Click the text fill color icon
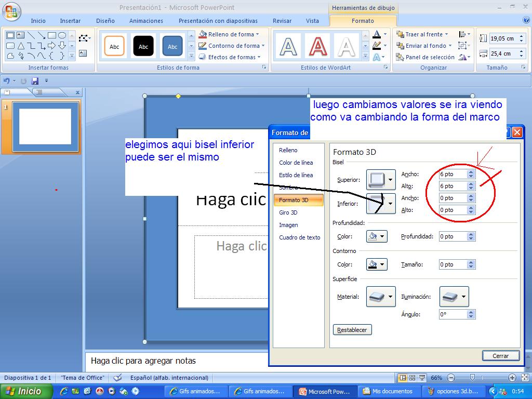The width and height of the screenshot is (532, 399). [x=377, y=34]
